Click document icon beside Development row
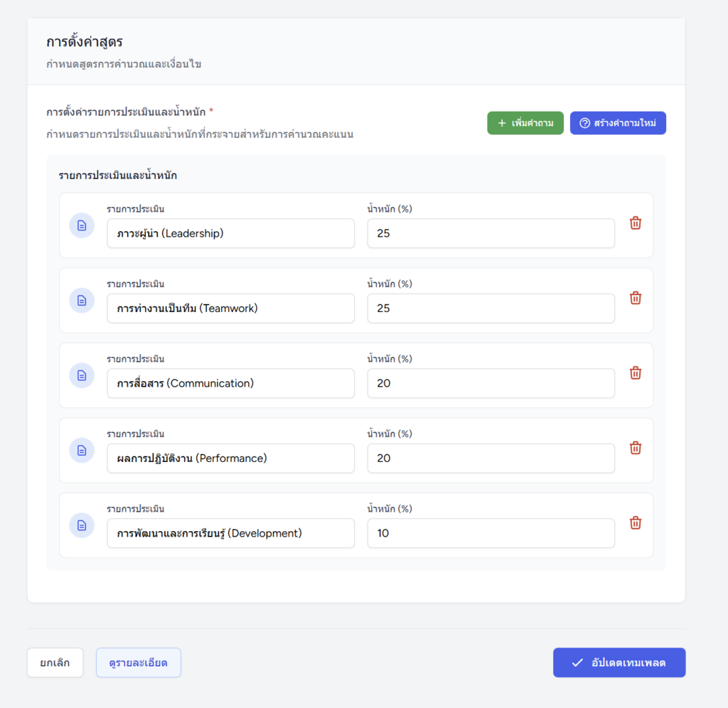The height and width of the screenshot is (708, 728). [x=82, y=525]
